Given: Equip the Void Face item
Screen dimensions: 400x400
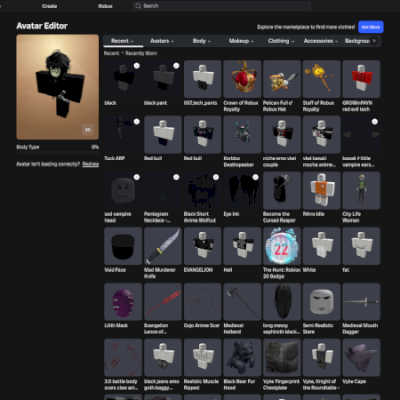Looking at the screenshot, I should (123, 246).
